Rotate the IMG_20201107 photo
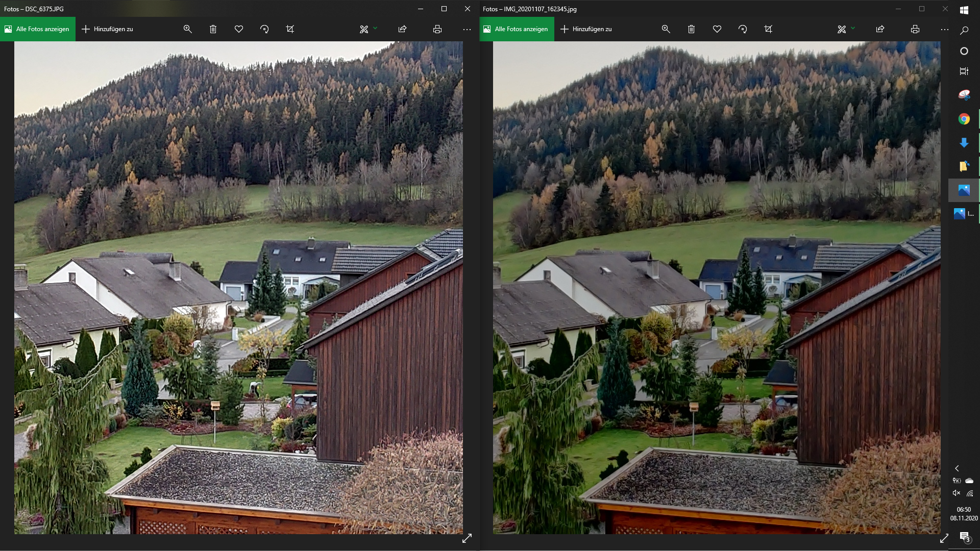This screenshot has height=551, width=980. coord(743,29)
